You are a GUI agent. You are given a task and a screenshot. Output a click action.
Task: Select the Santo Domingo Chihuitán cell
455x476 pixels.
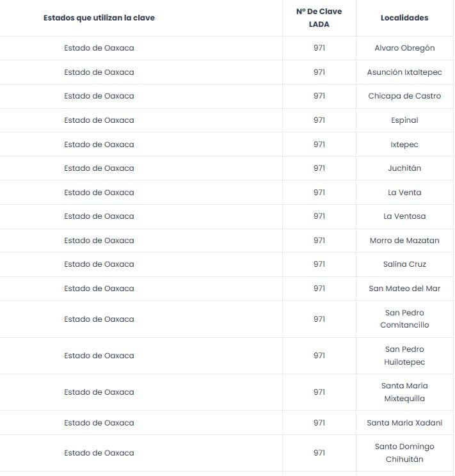click(x=404, y=453)
